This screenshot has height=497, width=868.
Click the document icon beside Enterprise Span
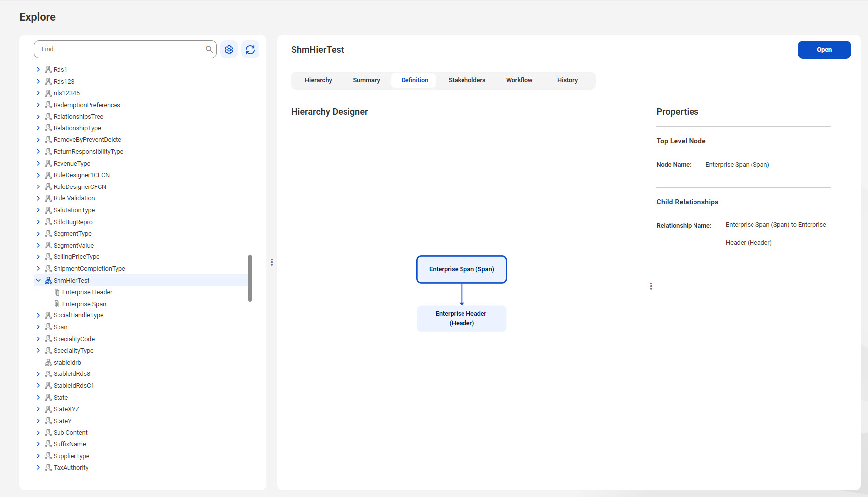57,304
